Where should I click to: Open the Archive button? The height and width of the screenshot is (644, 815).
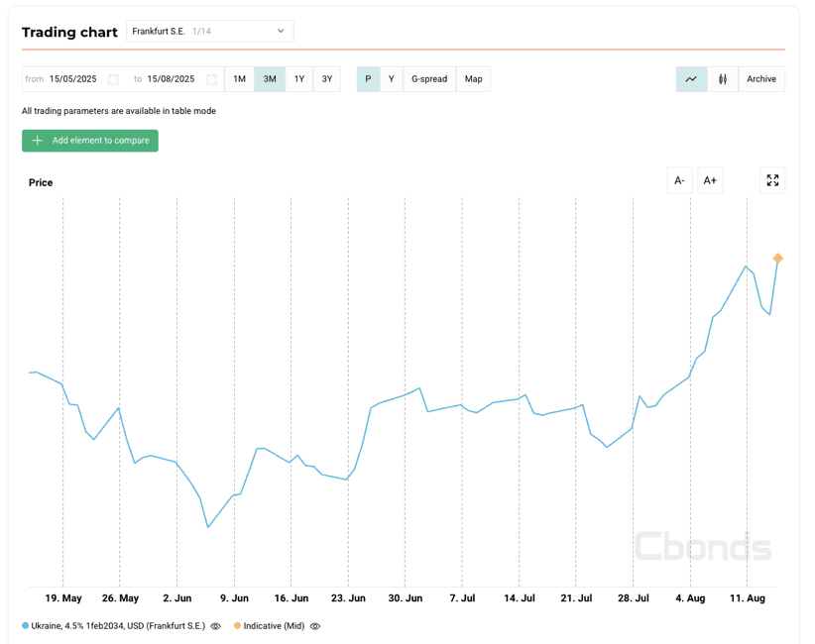761,79
